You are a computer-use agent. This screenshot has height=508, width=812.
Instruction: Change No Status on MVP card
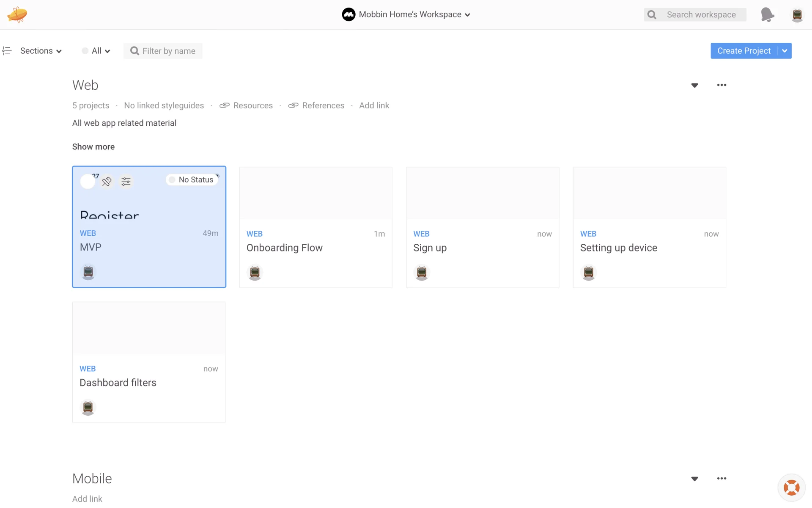(192, 180)
